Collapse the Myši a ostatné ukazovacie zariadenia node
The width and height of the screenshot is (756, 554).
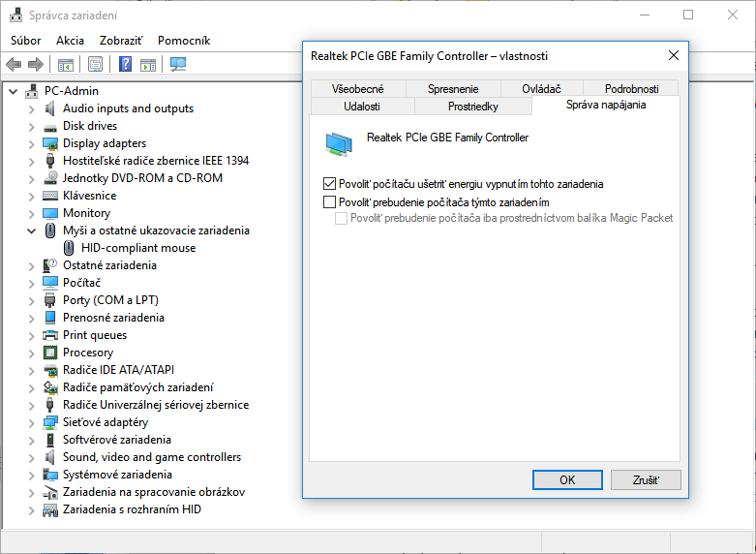click(32, 231)
